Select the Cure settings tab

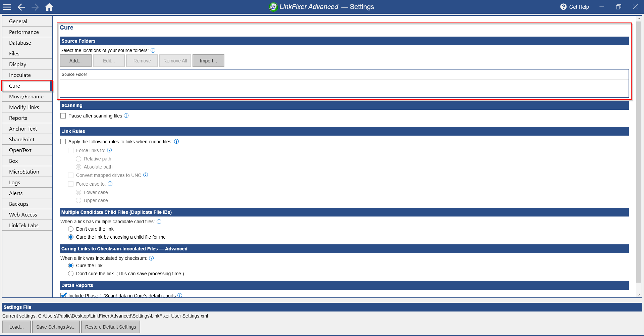(27, 86)
